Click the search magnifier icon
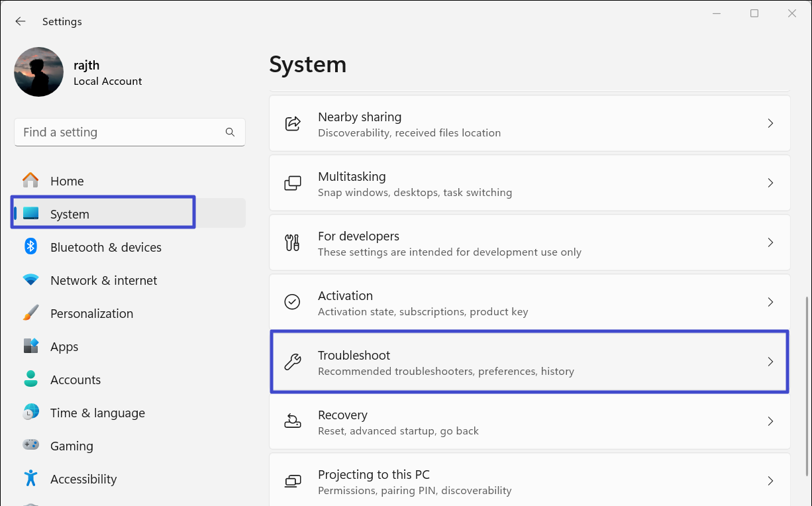The image size is (812, 506). pos(230,132)
